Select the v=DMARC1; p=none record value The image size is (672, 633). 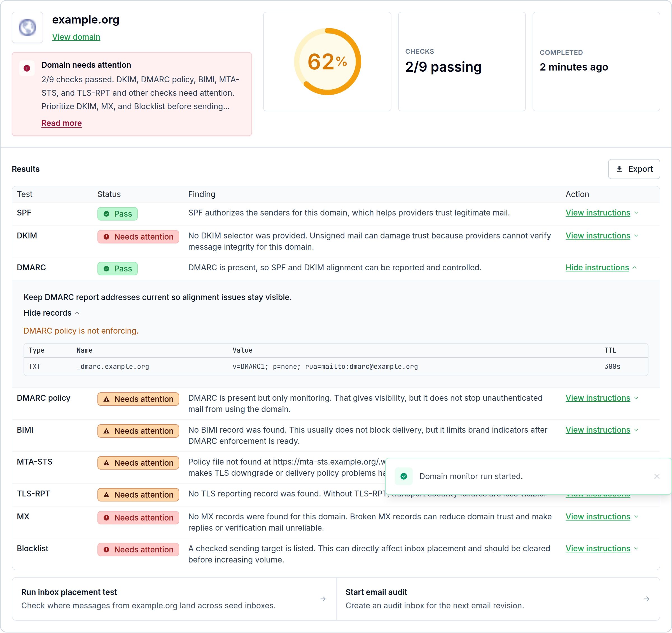(325, 367)
